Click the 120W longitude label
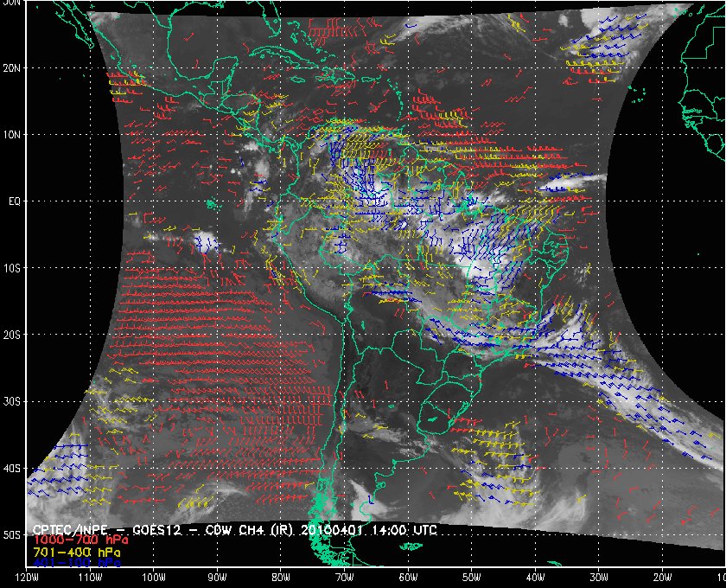 (27, 578)
